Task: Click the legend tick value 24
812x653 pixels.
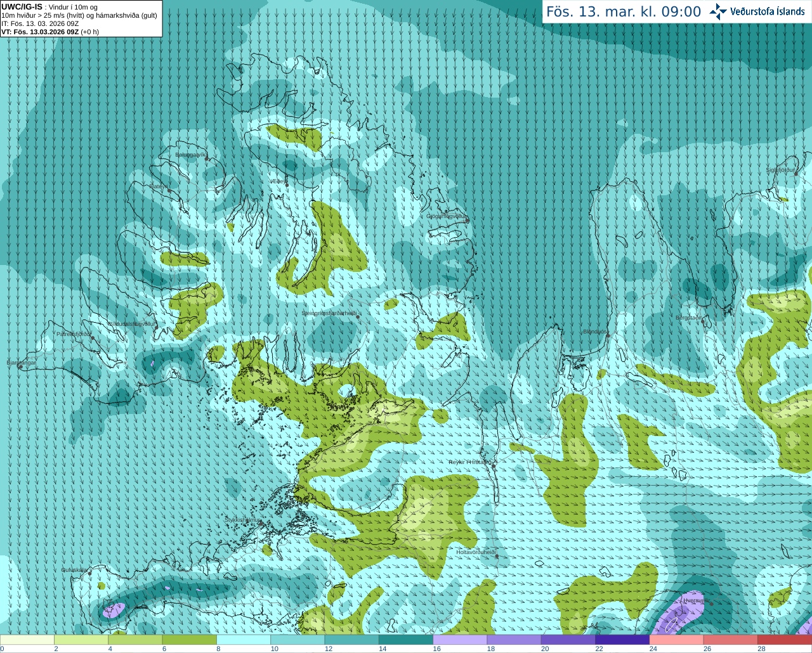Action: pos(653,649)
